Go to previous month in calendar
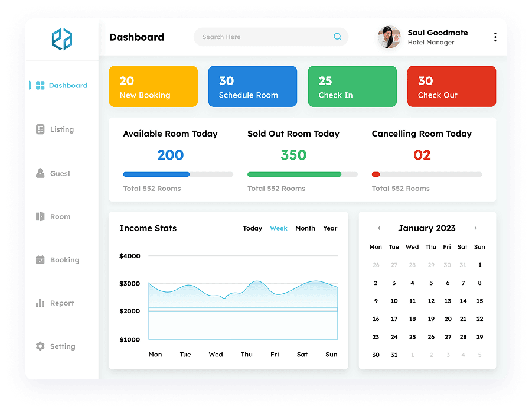Viewport: 532px width, 412px height. (x=378, y=228)
